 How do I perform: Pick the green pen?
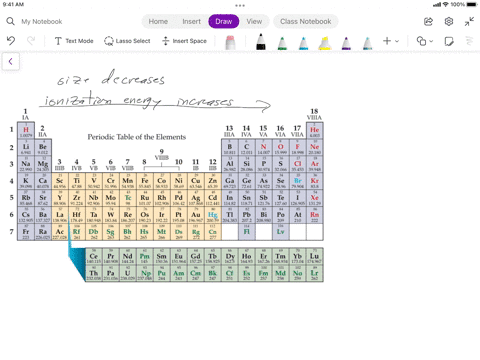point(282,43)
